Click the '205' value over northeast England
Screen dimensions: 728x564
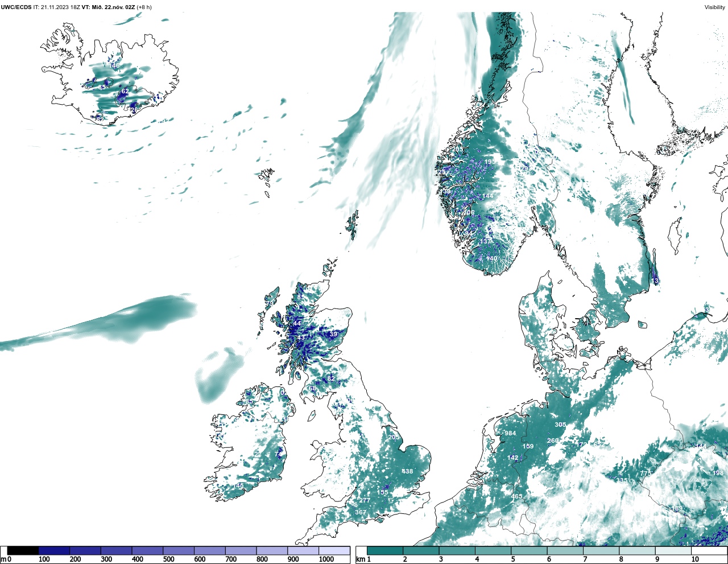pos(394,437)
